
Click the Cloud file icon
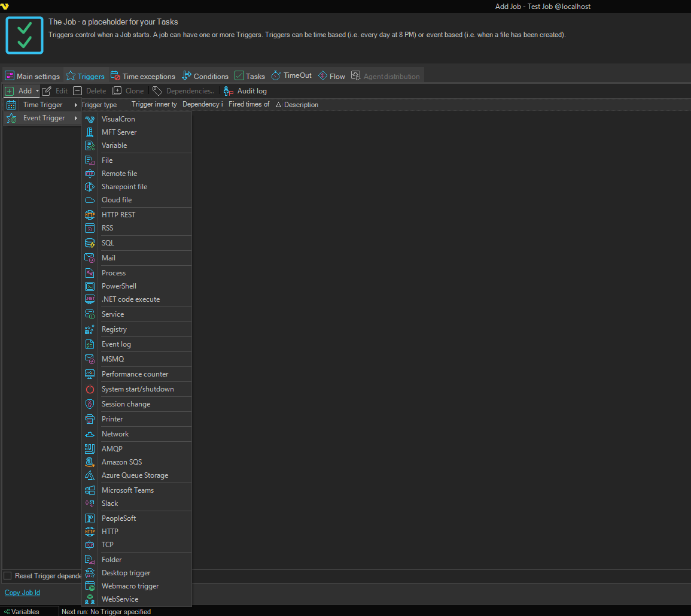(90, 200)
